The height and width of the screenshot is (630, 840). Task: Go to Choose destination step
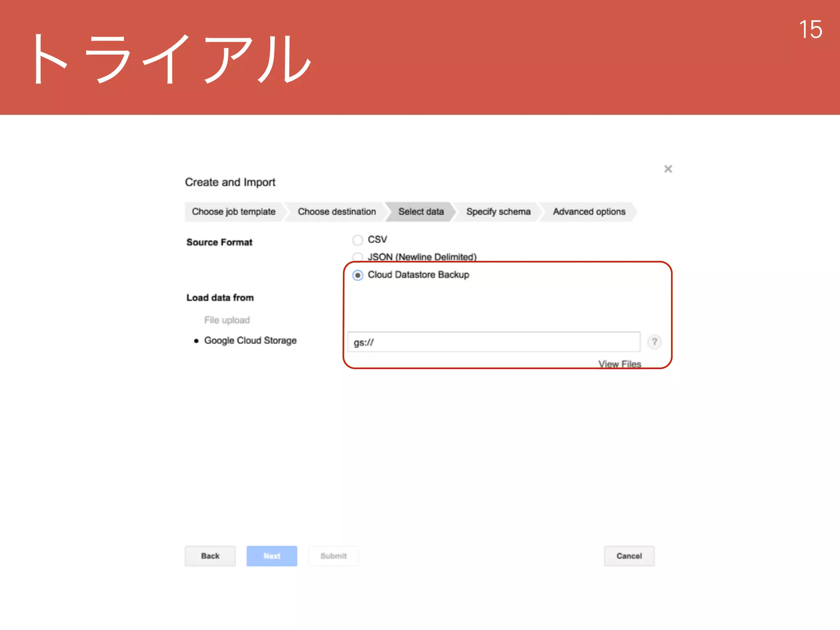[x=336, y=212]
